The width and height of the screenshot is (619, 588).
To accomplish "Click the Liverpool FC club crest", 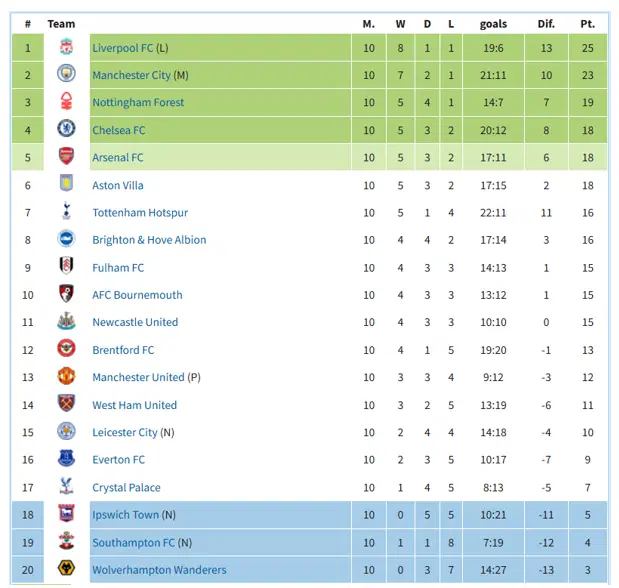I will pyautogui.click(x=66, y=47).
